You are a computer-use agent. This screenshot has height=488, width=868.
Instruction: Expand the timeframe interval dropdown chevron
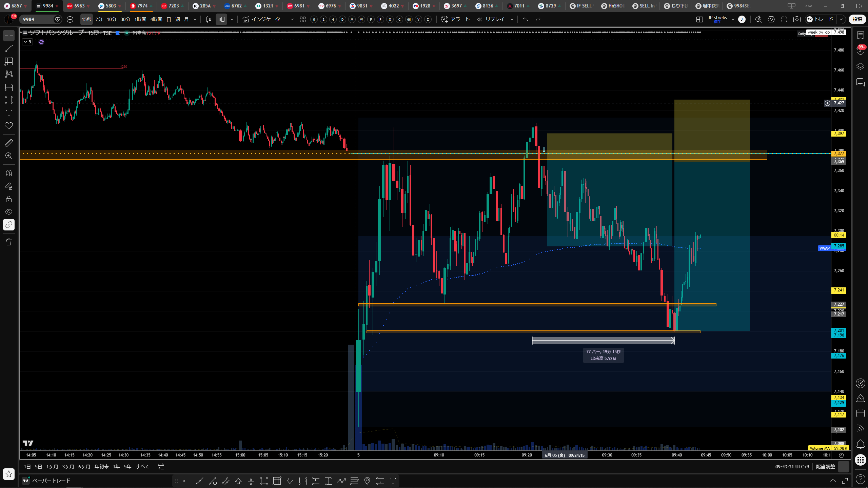coord(195,19)
